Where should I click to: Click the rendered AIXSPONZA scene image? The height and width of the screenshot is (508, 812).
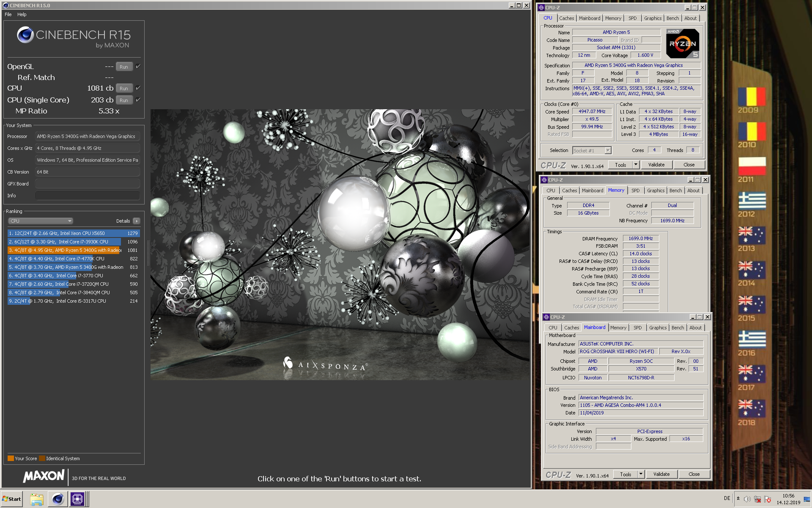[340, 245]
